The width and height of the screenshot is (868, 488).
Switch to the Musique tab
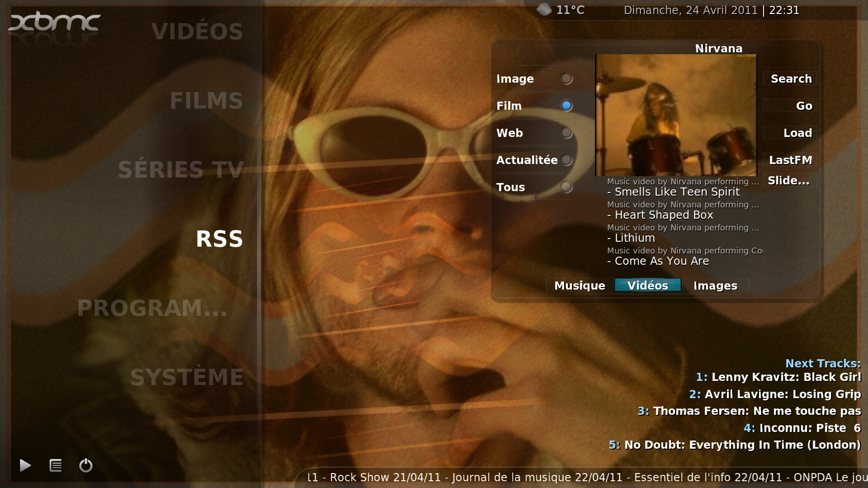(x=580, y=285)
